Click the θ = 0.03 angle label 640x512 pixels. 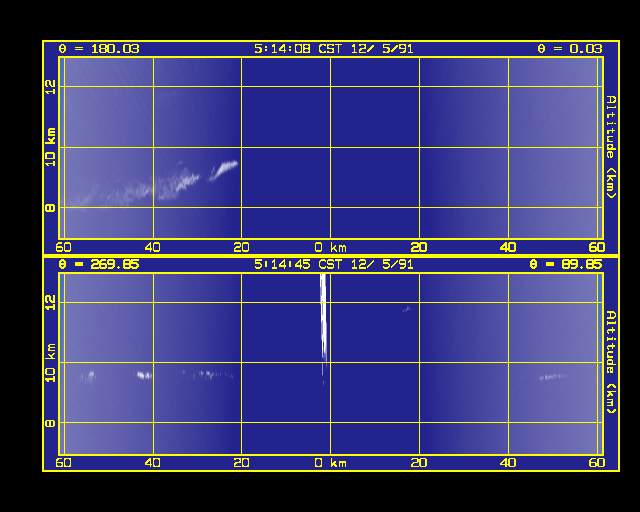[569, 49]
